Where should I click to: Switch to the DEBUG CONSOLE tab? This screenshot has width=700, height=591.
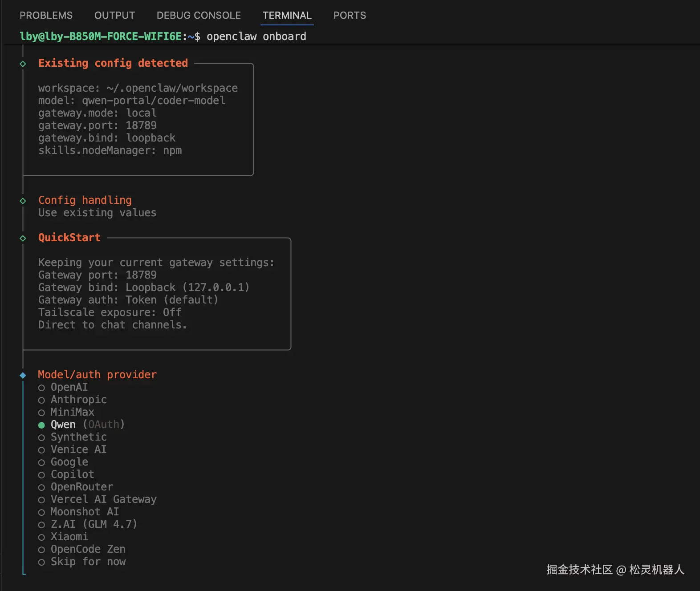199,16
